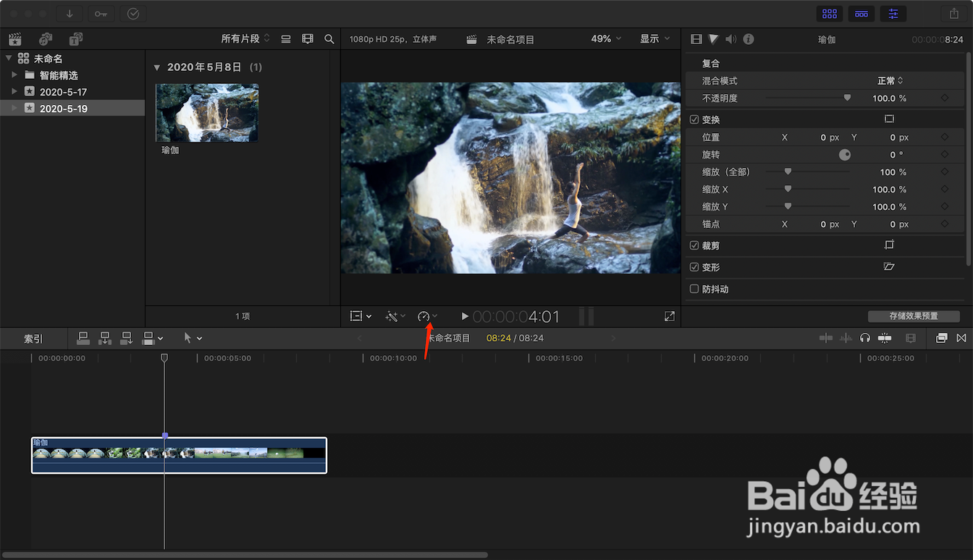Click the distort onscreen control icon
This screenshot has height=560, width=973.
click(890, 267)
